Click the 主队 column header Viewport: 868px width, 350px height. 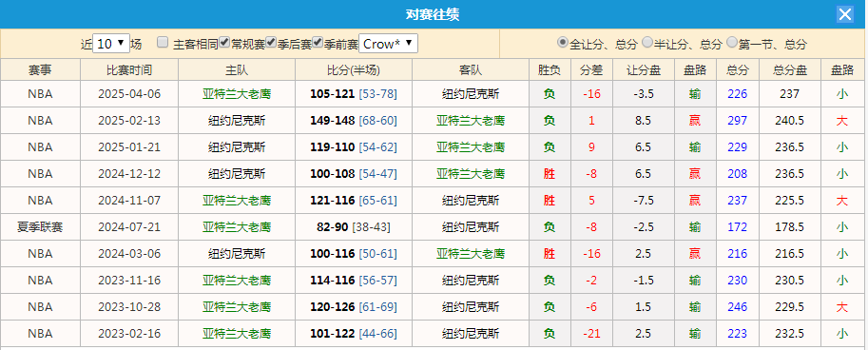point(237,69)
